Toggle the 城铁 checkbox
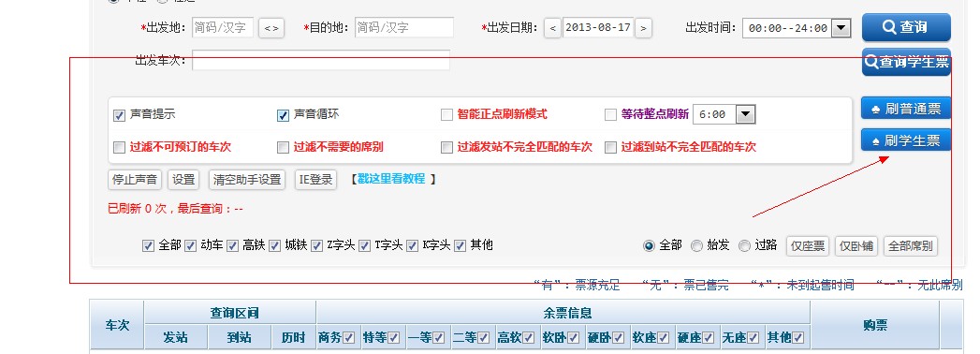Viewport: 980px width, 354px height. 275,245
